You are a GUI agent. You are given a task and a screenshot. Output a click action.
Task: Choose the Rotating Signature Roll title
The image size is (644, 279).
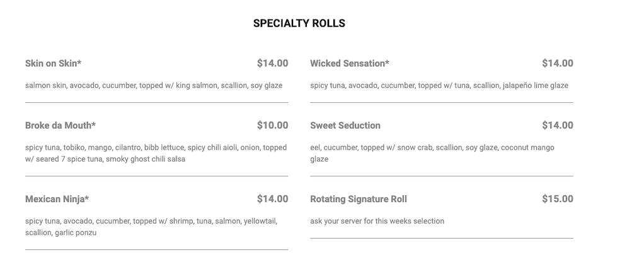pos(359,199)
